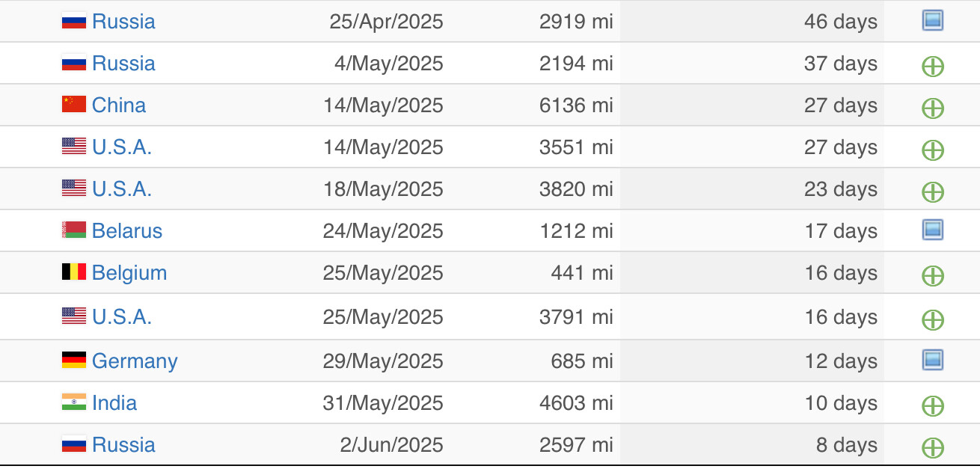Click the green plus icon in India row
This screenshot has width=980, height=469.
(x=932, y=406)
